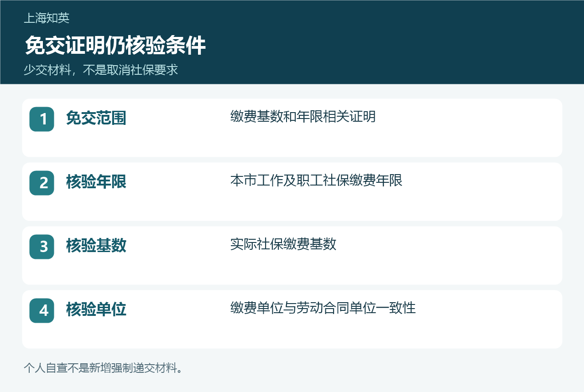Select the heading 核验年限
This screenshot has height=392, width=584.
[x=96, y=182]
